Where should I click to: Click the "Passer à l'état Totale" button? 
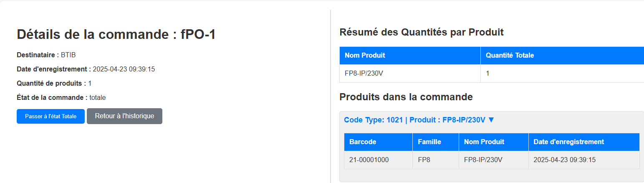tap(51, 116)
